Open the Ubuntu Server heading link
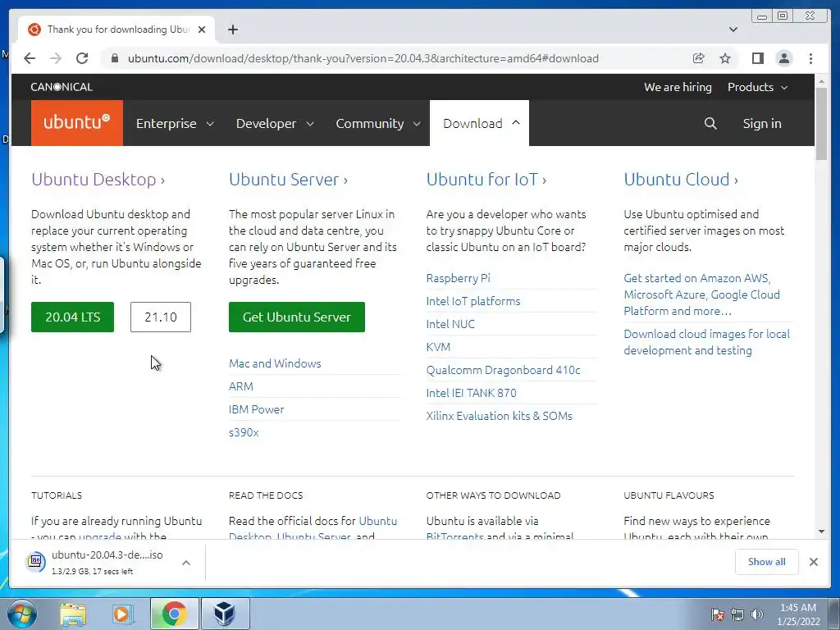840x630 pixels. point(288,180)
